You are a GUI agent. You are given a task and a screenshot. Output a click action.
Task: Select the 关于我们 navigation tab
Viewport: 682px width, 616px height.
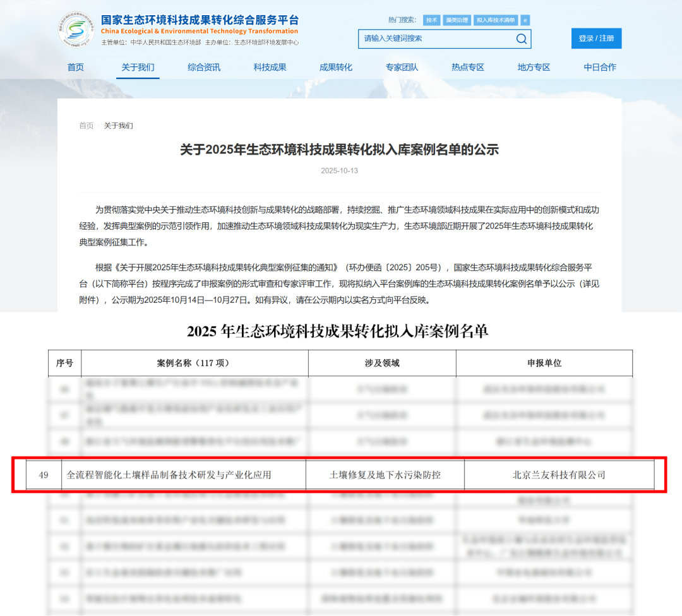tap(138, 68)
